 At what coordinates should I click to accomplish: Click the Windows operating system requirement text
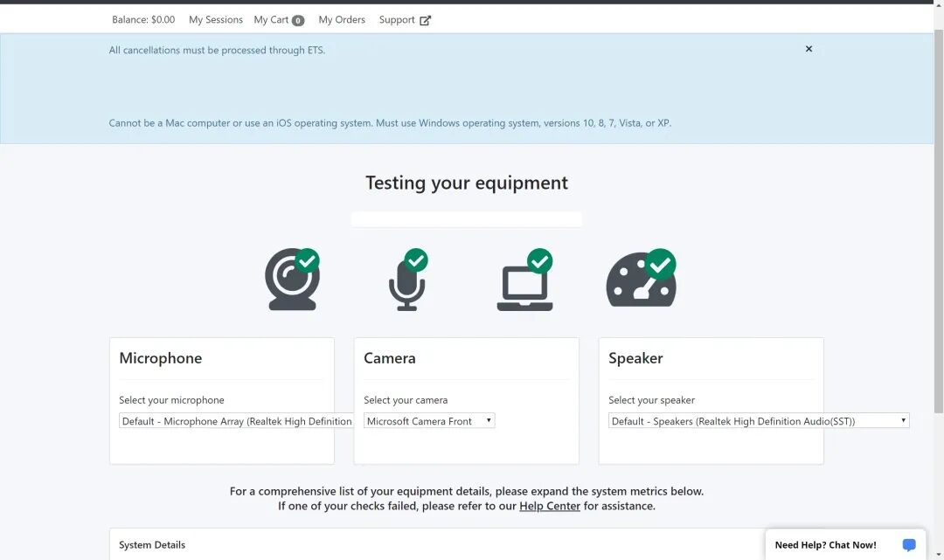[390, 122]
